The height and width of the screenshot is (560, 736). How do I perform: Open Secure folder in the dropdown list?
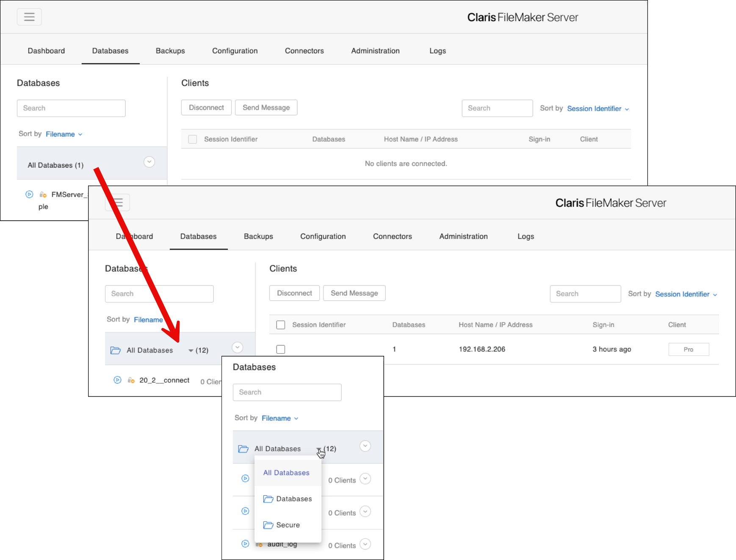[x=282, y=525]
